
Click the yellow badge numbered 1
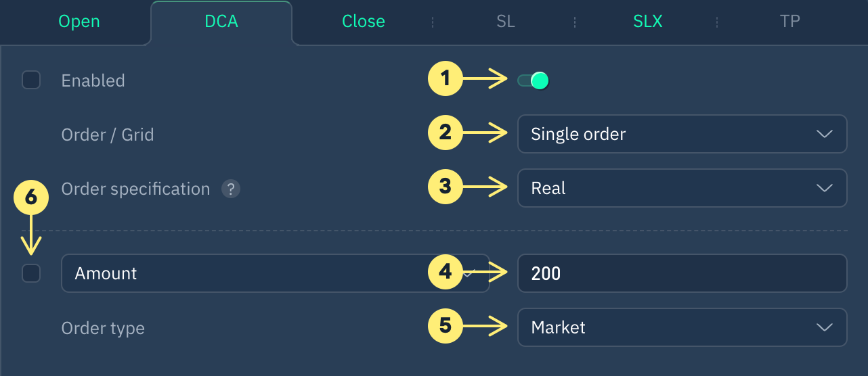(x=445, y=79)
